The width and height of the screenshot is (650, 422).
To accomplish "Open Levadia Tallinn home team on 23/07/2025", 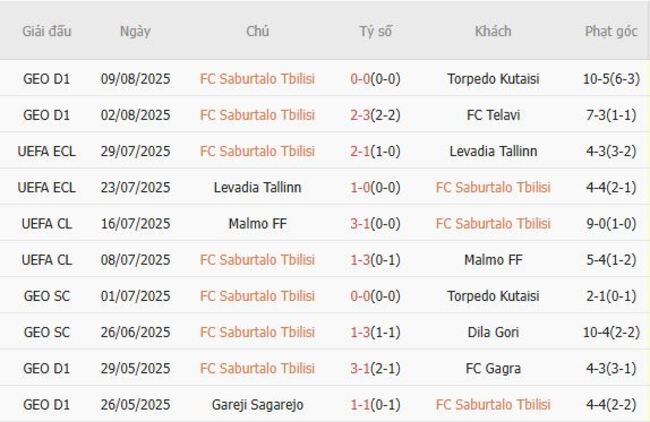I will [x=257, y=187].
